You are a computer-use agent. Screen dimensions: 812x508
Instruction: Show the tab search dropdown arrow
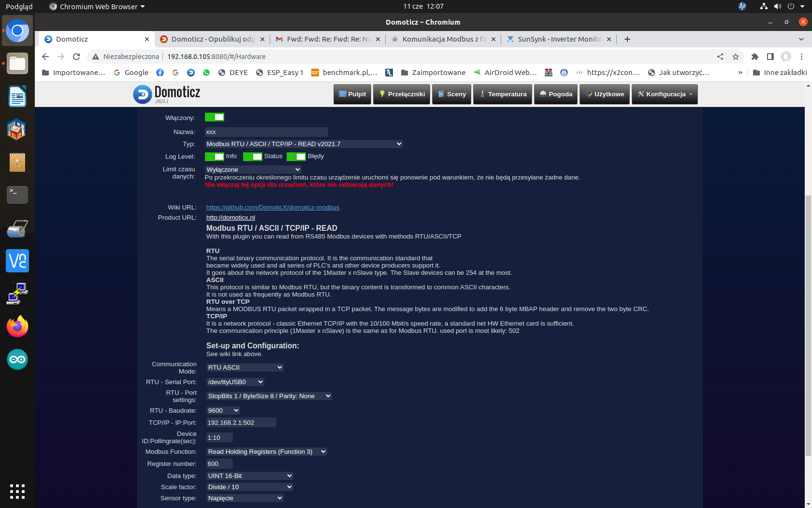coord(801,39)
